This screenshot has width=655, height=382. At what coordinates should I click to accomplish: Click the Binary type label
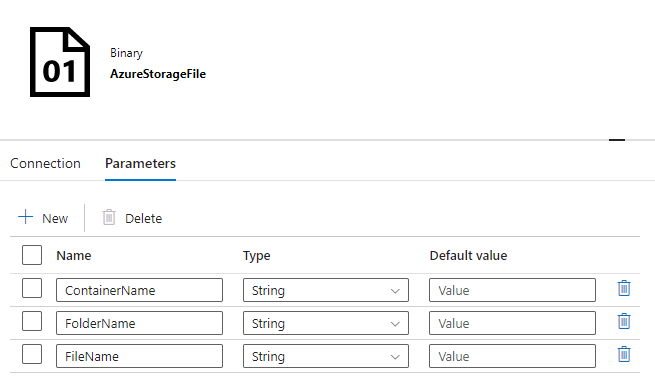[x=127, y=53]
